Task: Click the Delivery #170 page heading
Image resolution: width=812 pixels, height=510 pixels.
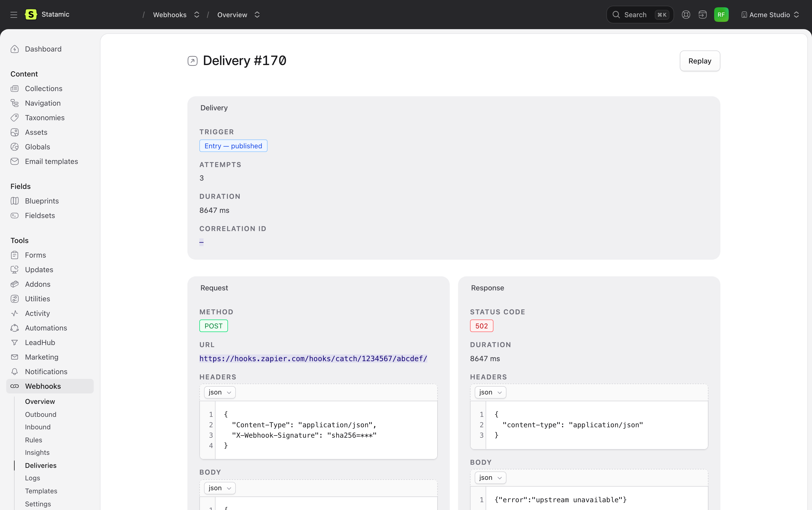Action: [x=244, y=61]
